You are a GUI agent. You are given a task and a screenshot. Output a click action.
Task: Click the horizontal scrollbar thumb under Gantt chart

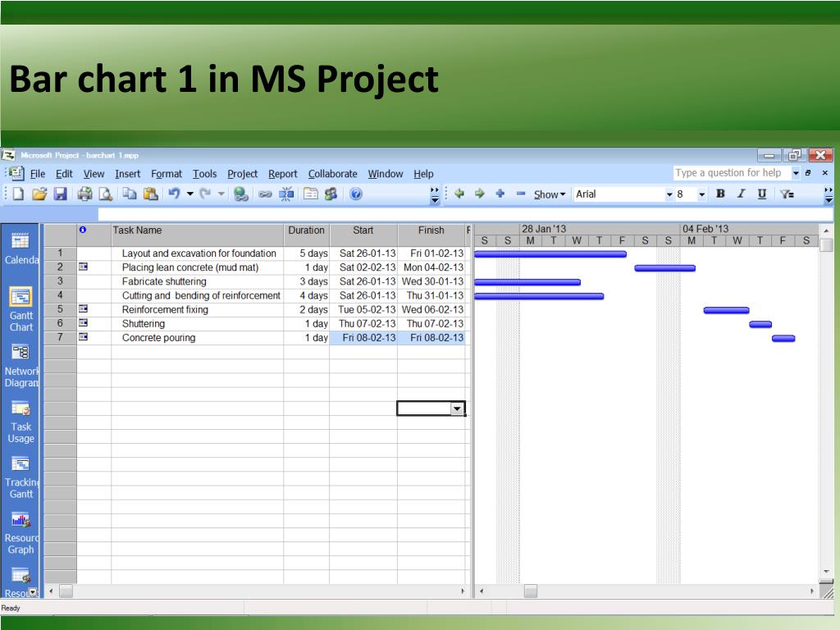pyautogui.click(x=531, y=591)
